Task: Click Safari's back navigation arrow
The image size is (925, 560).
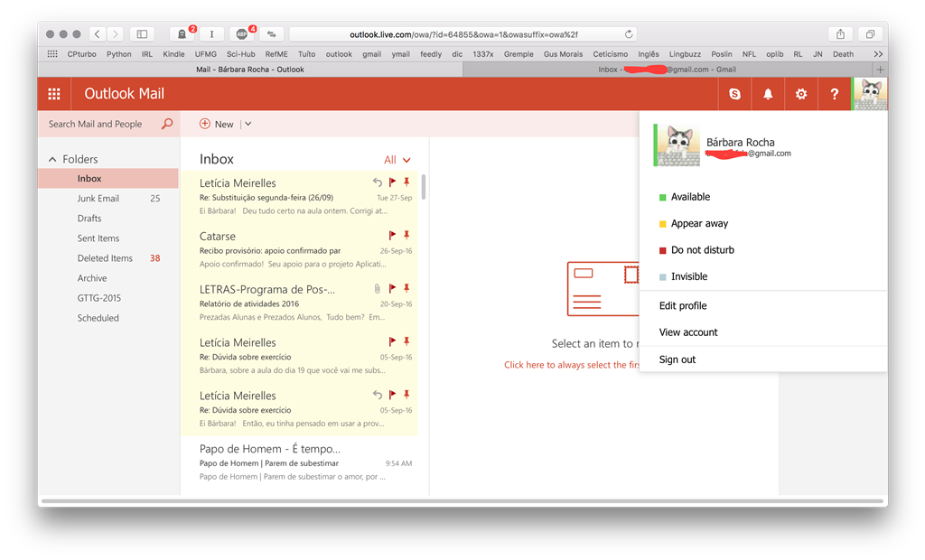Action: [x=98, y=34]
